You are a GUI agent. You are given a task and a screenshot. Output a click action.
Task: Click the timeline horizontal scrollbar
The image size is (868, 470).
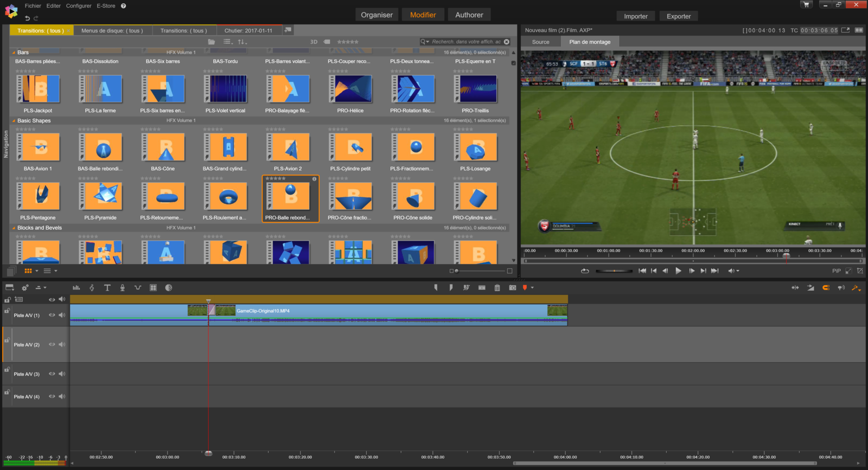pyautogui.click(x=665, y=463)
